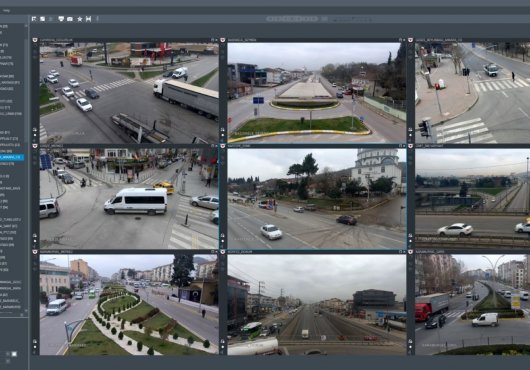Maximize the roundabout feed tile
The height and width of the screenshot is (370, 530).
click(400, 40)
